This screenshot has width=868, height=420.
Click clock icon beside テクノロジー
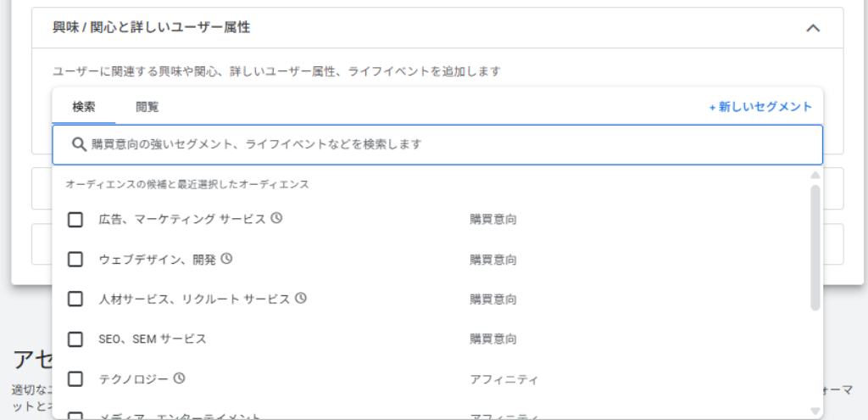coord(179,378)
